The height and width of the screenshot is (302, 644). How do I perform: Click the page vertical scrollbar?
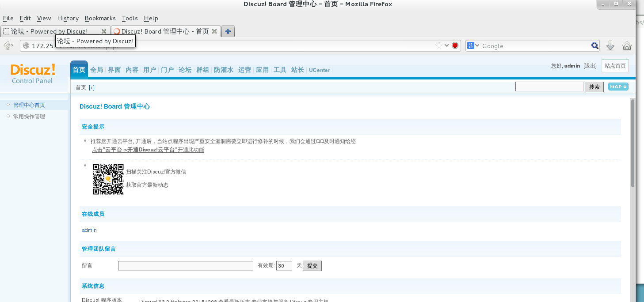tap(633, 143)
